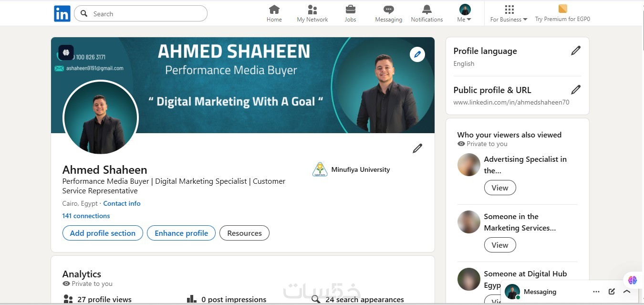Screen dimensions: 644x305
Task: Open the Contact info link
Action: [x=122, y=203]
